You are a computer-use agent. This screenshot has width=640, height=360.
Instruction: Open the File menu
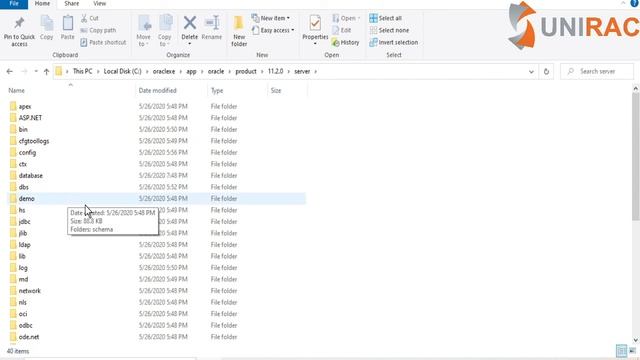(x=14, y=4)
